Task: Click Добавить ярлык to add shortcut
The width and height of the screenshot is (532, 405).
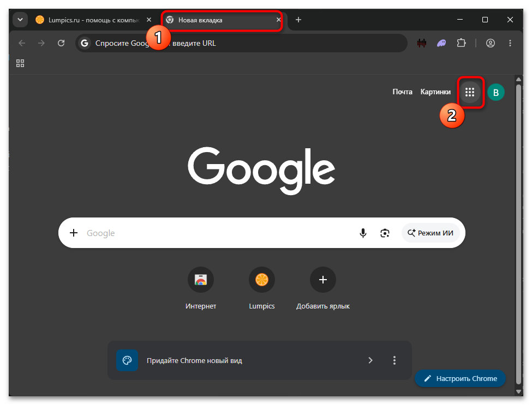Action: pos(323,288)
